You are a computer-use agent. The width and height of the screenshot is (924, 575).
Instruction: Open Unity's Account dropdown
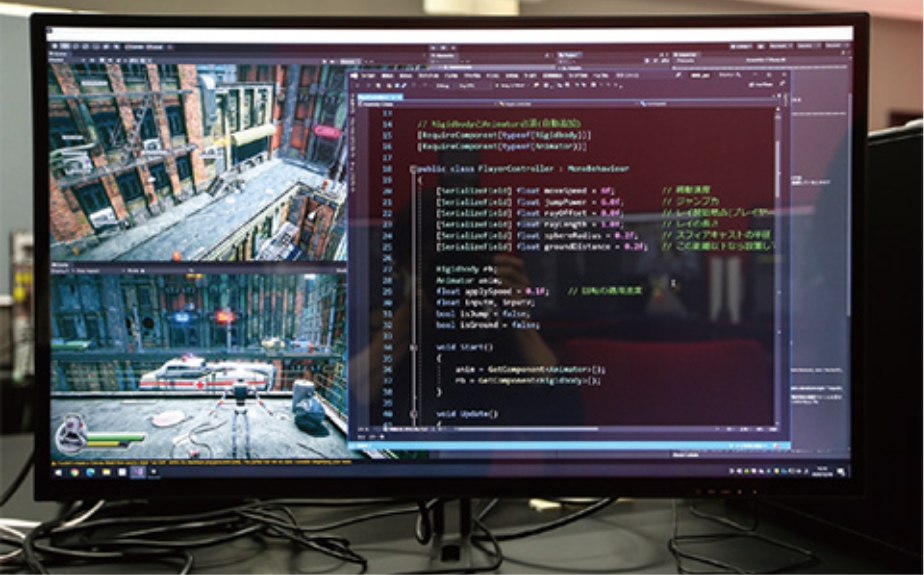click(780, 46)
